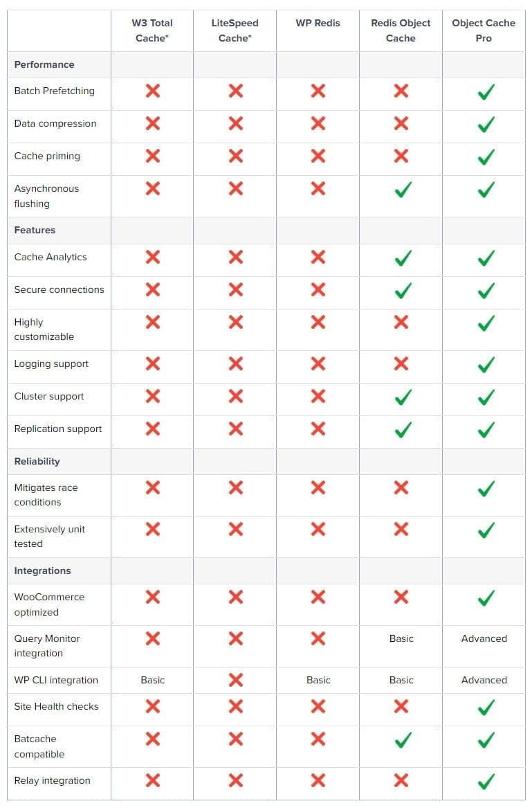Click the LiteSpeed Cache column header
This screenshot has height=808, width=532.
[235, 30]
